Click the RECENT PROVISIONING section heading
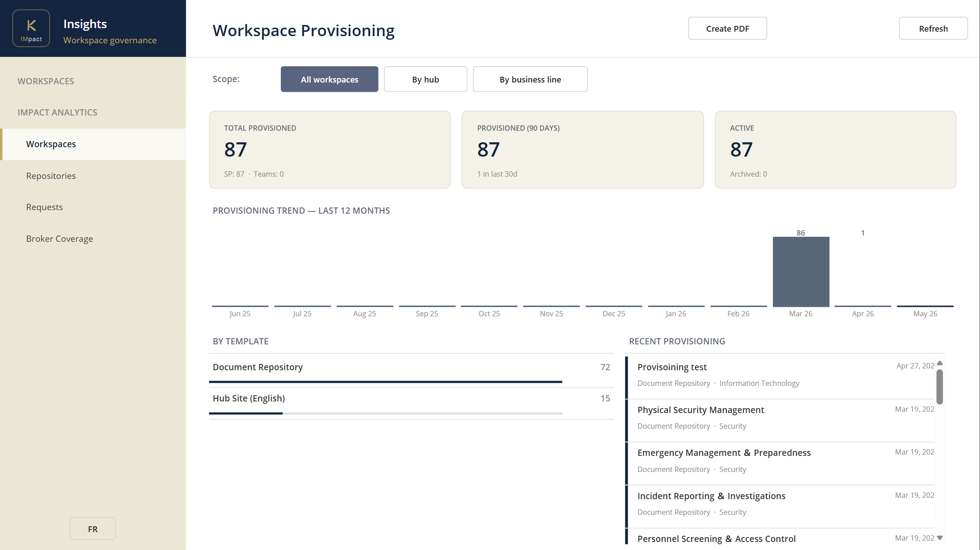 tap(677, 341)
